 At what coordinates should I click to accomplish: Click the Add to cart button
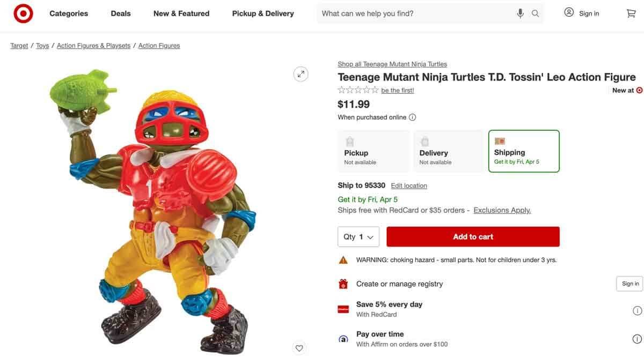pos(473,237)
